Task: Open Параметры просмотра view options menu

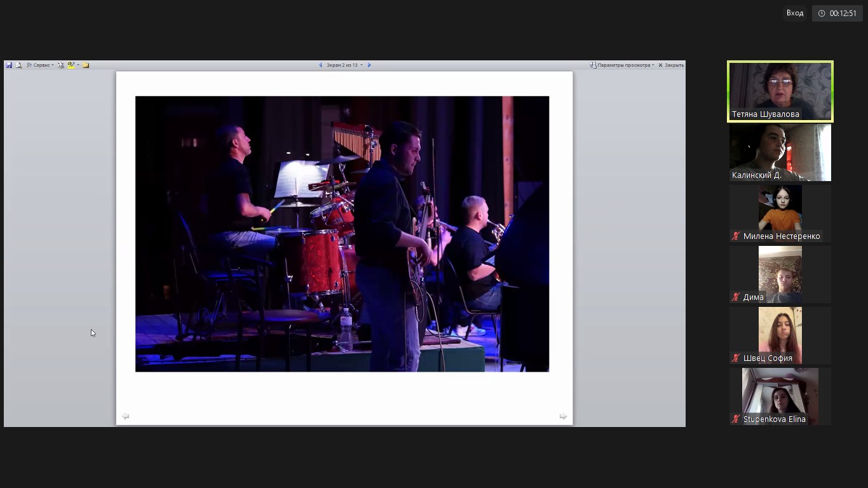Action: click(622, 65)
